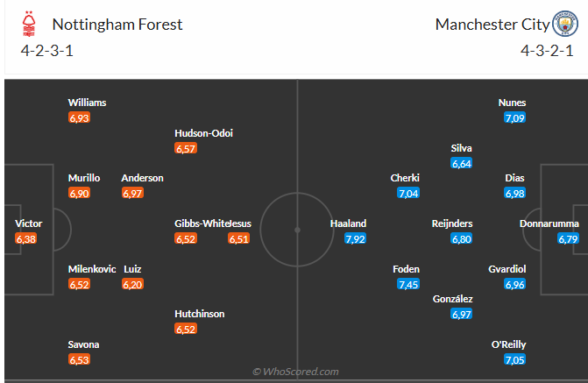588x383 pixels.
Task: Click Luiz's 6.20 rating badge
Action: pyautogui.click(x=133, y=284)
